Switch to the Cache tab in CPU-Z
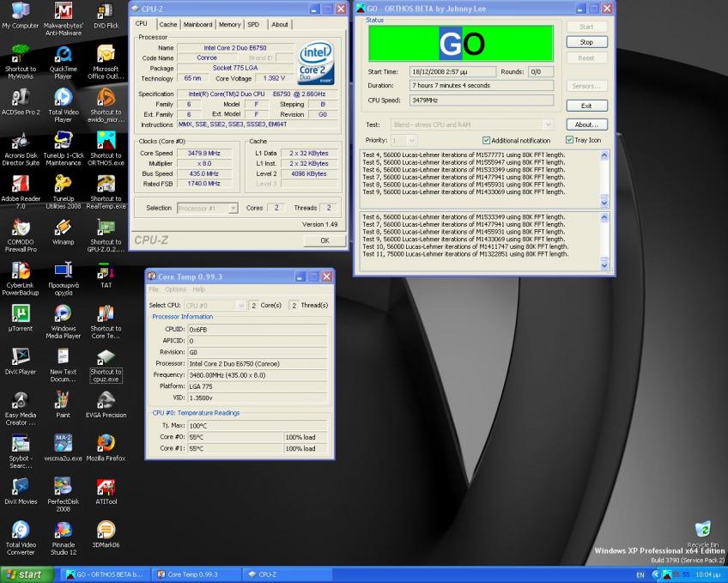The image size is (728, 583). (x=168, y=25)
